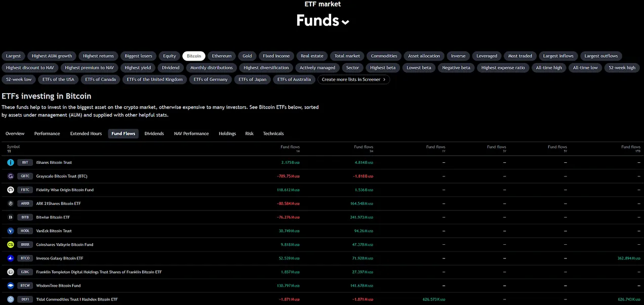Screen dimensions: 644x305
Task: Select the Monthly distributions chip
Action: (x=212, y=67)
